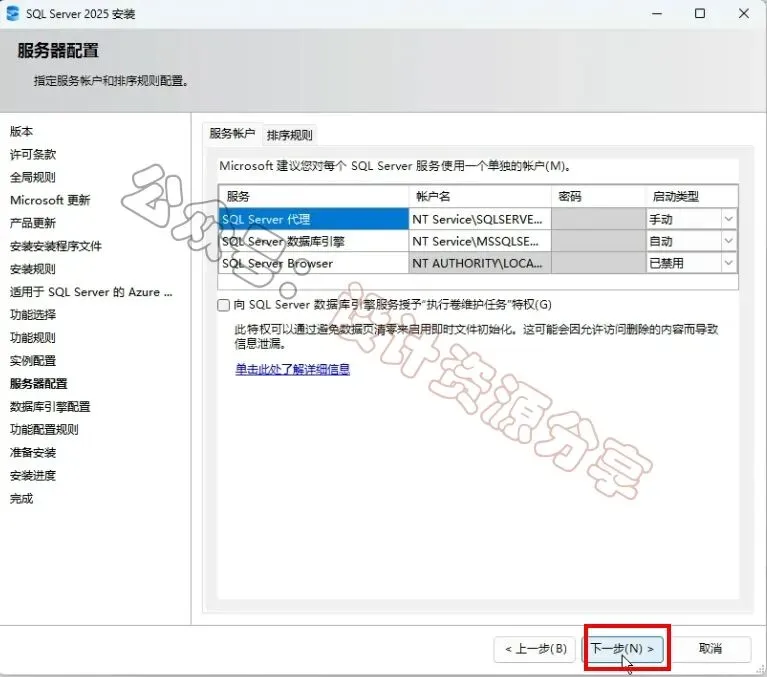Select 产品更新 in the setup steps list
767x677 pixels.
click(x=33, y=223)
